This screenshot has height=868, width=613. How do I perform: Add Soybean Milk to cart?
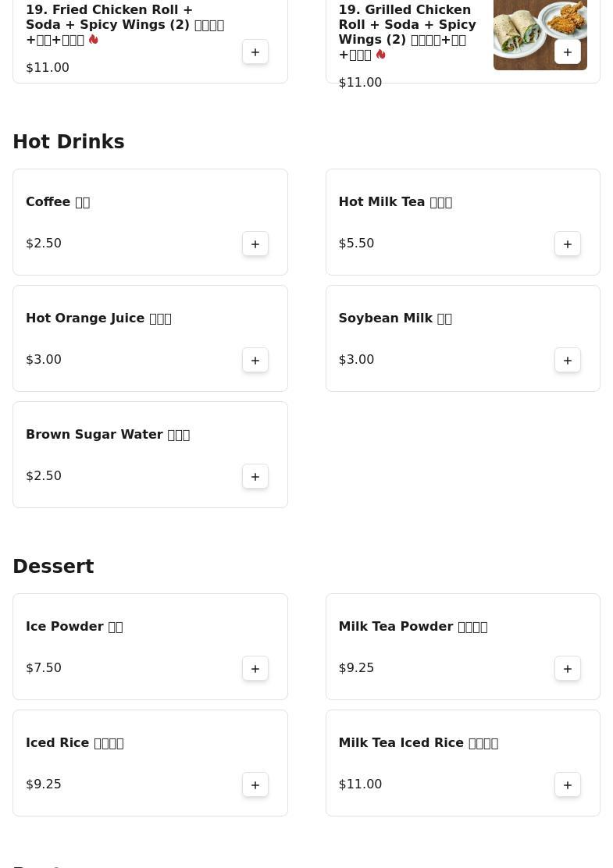click(x=568, y=360)
